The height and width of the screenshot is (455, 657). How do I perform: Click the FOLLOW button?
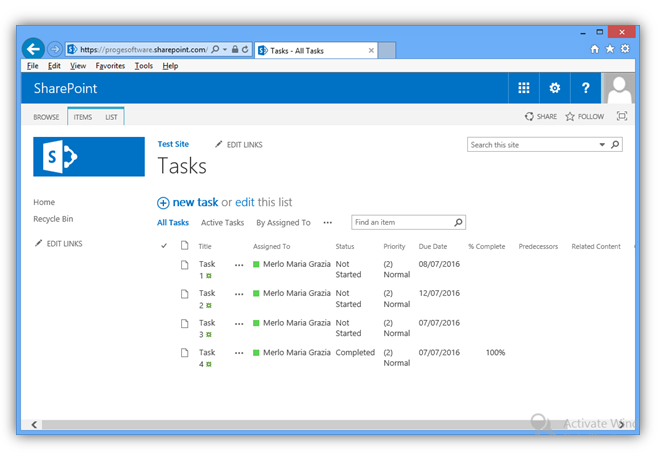pos(585,116)
